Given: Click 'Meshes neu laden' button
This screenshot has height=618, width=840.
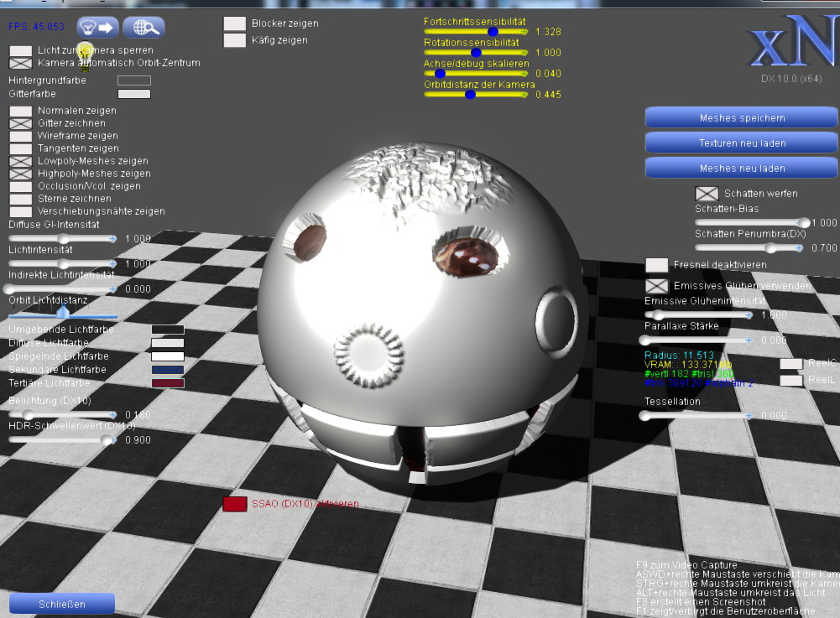Looking at the screenshot, I should tap(742, 169).
